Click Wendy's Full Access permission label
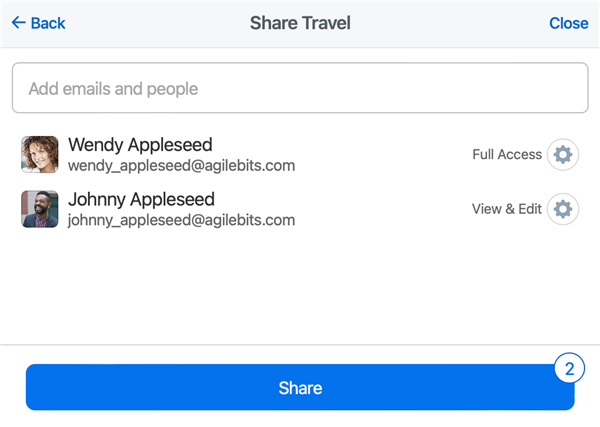 tap(507, 155)
